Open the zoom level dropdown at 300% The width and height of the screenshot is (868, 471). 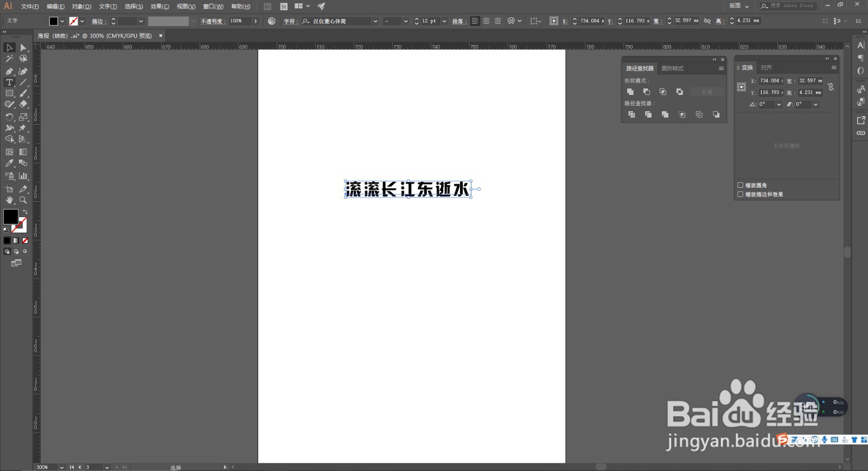pyautogui.click(x=61, y=467)
